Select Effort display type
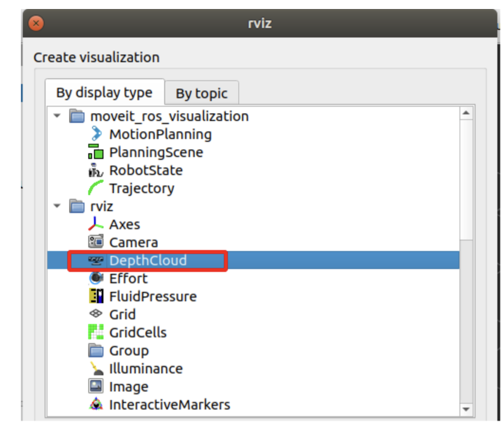Screen dimensions: 504x428 coord(129,278)
